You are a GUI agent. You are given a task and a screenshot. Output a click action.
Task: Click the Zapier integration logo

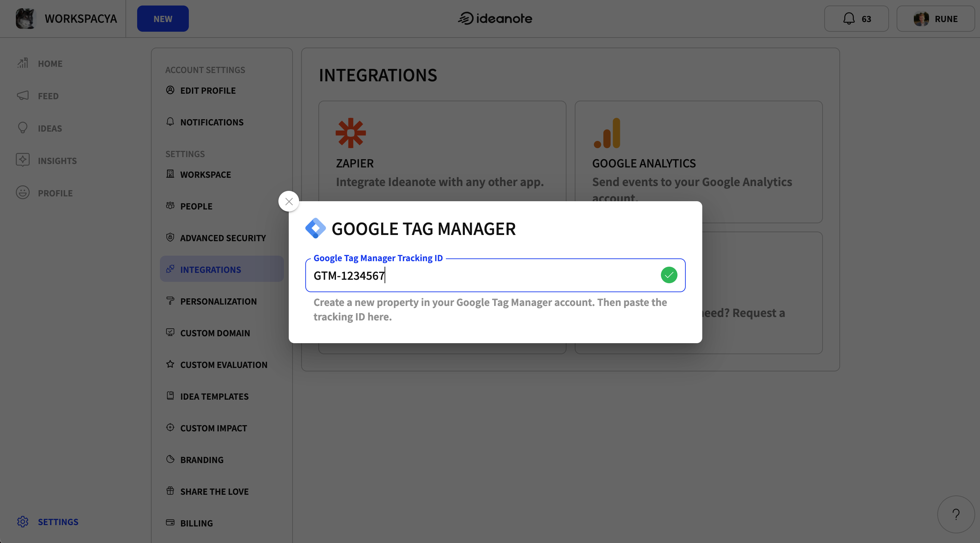[351, 133]
